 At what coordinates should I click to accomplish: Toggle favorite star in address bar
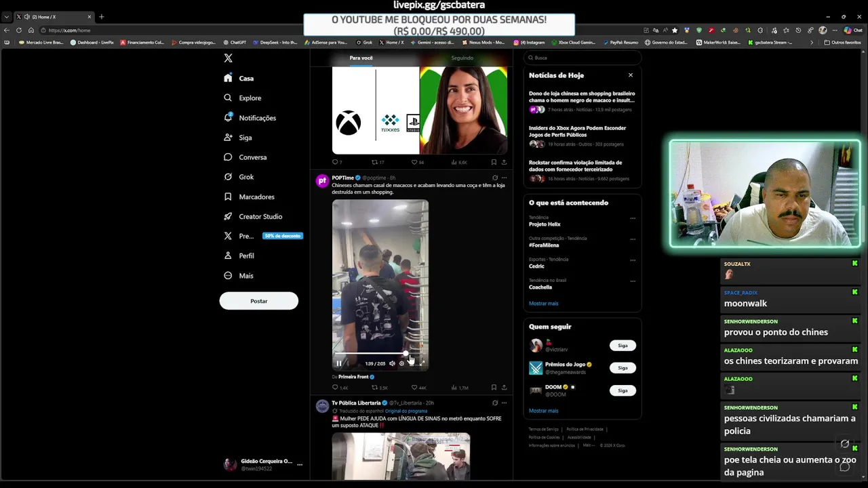pos(674,30)
